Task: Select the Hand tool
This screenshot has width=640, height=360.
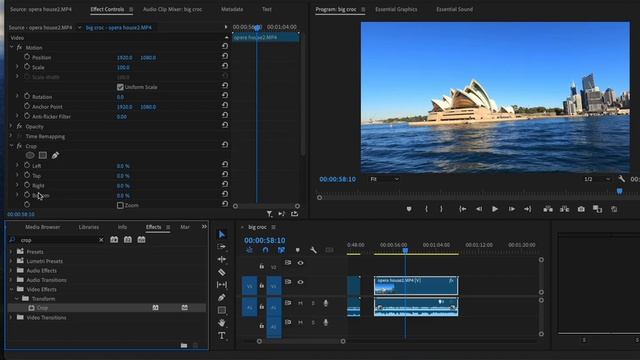Action: 222,323
